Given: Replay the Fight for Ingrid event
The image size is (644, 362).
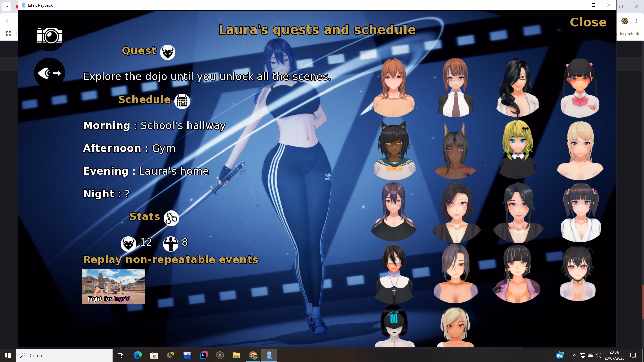Looking at the screenshot, I should [113, 287].
